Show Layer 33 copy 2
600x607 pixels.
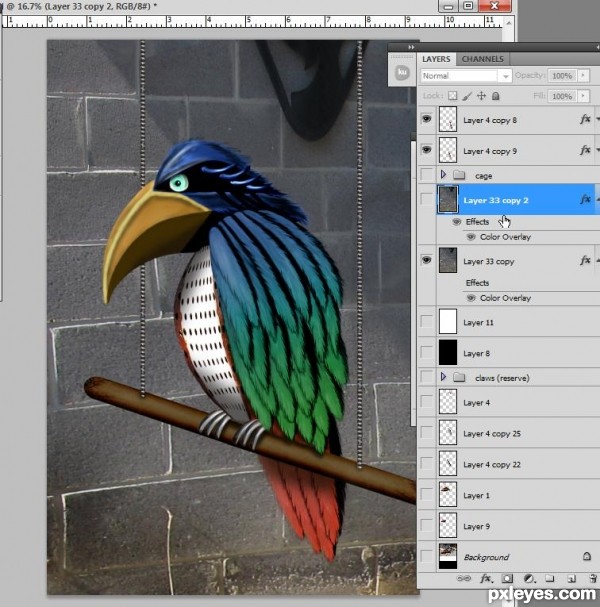[x=427, y=199]
